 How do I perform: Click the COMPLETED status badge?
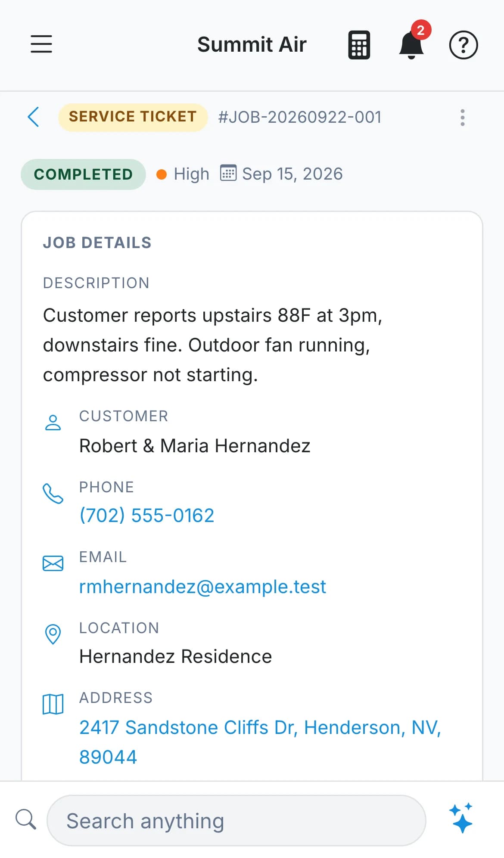(83, 174)
